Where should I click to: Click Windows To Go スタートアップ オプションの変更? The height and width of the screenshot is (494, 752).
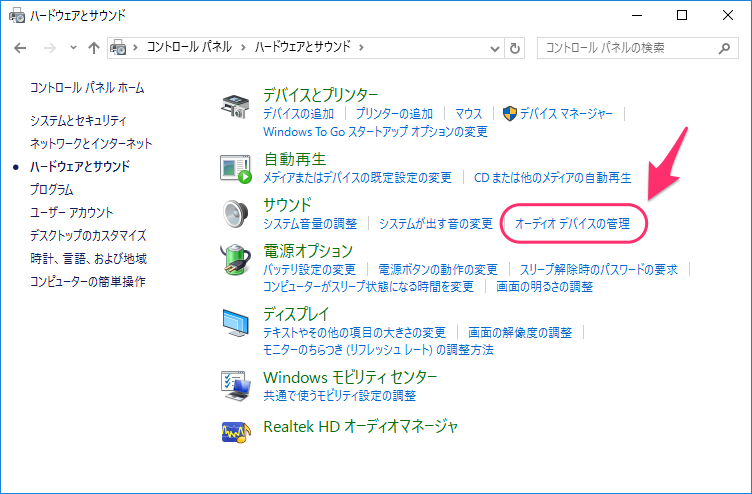(375, 131)
